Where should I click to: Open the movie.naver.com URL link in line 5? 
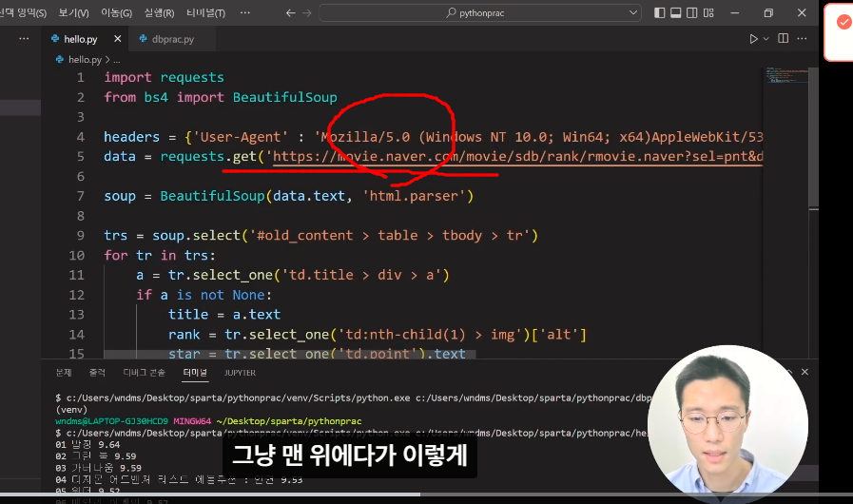click(517, 157)
